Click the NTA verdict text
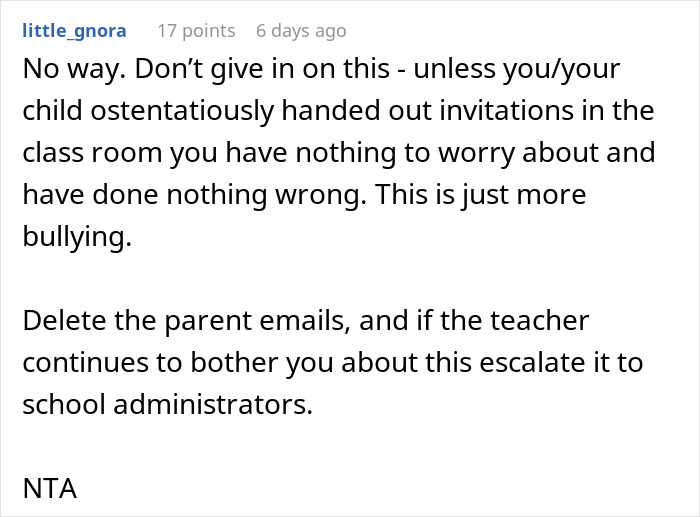 pos(48,489)
